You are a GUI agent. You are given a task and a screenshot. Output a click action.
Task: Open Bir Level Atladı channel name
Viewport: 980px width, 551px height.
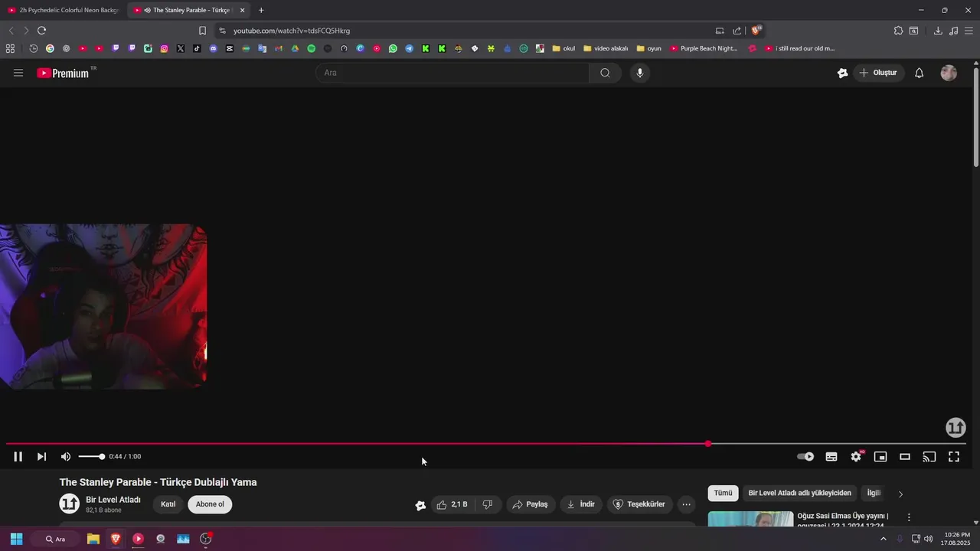click(x=113, y=500)
